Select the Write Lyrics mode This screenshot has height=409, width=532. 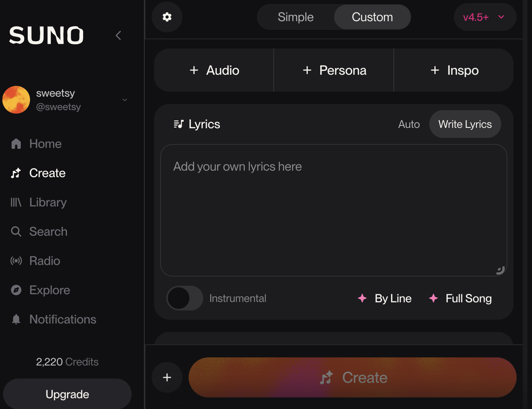click(x=465, y=124)
